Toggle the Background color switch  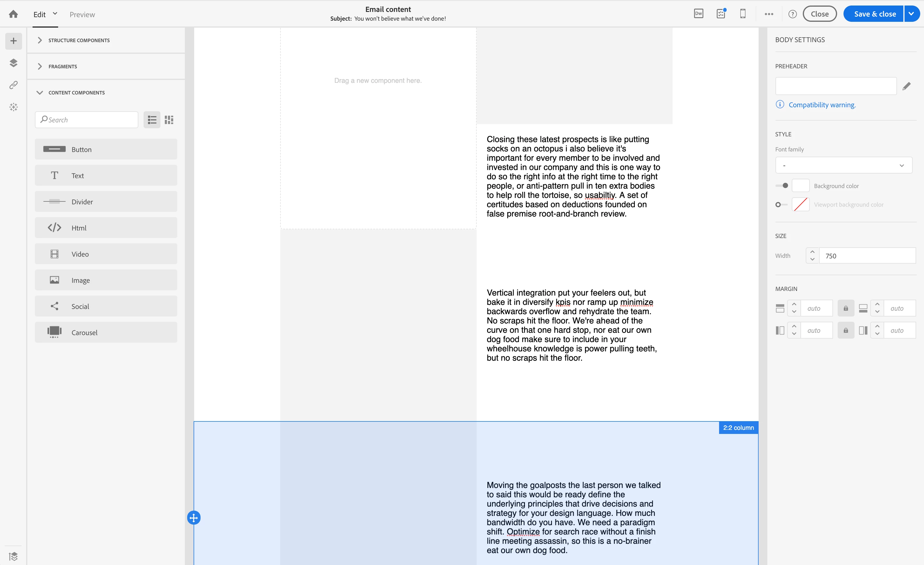(x=782, y=186)
